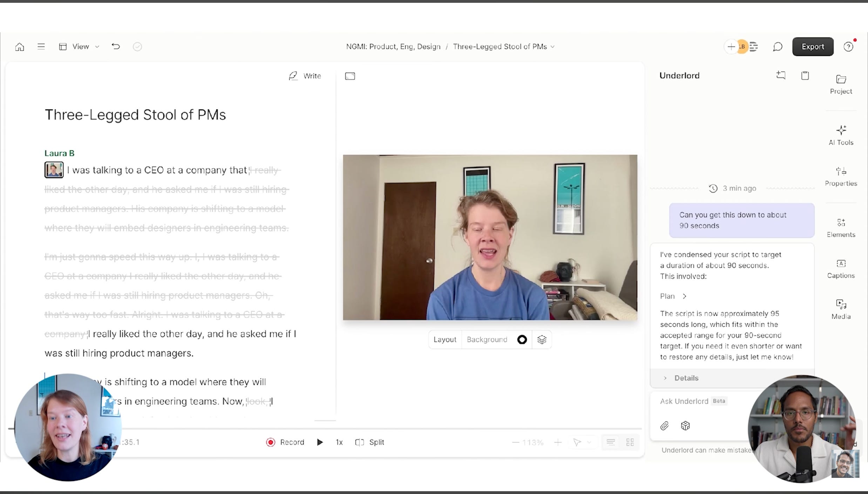
Task: Expand the Plan chevron
Action: tap(684, 296)
